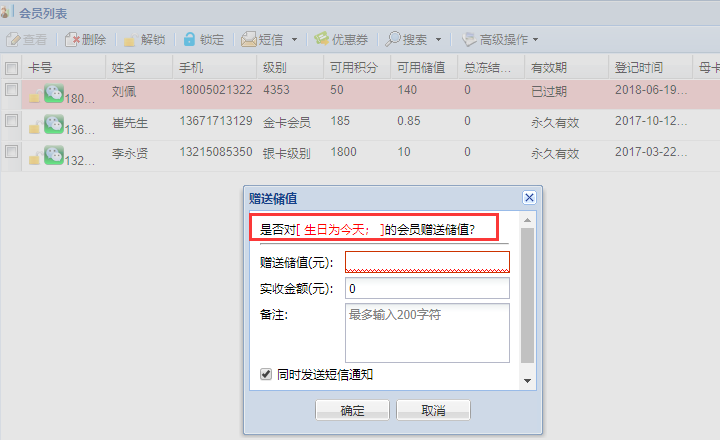Viewport: 720px width, 440px height.
Task: Sort by the 可用积分 column header
Action: (x=357, y=68)
